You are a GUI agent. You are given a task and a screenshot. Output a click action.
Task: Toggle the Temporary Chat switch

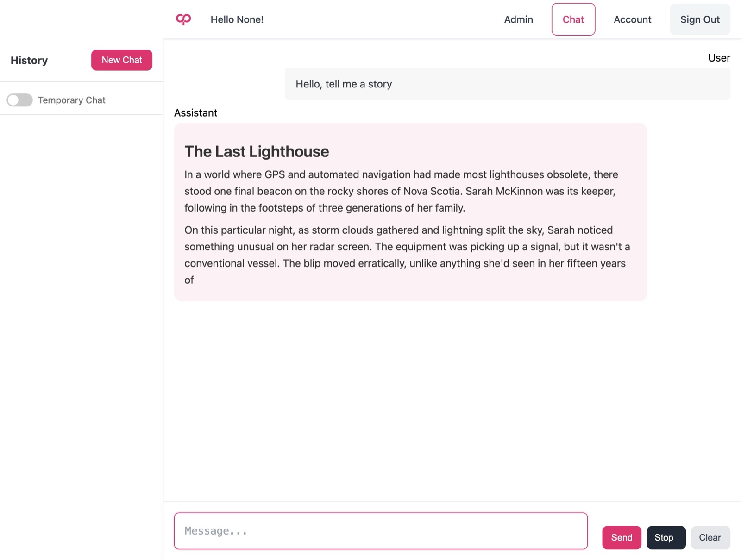[19, 100]
